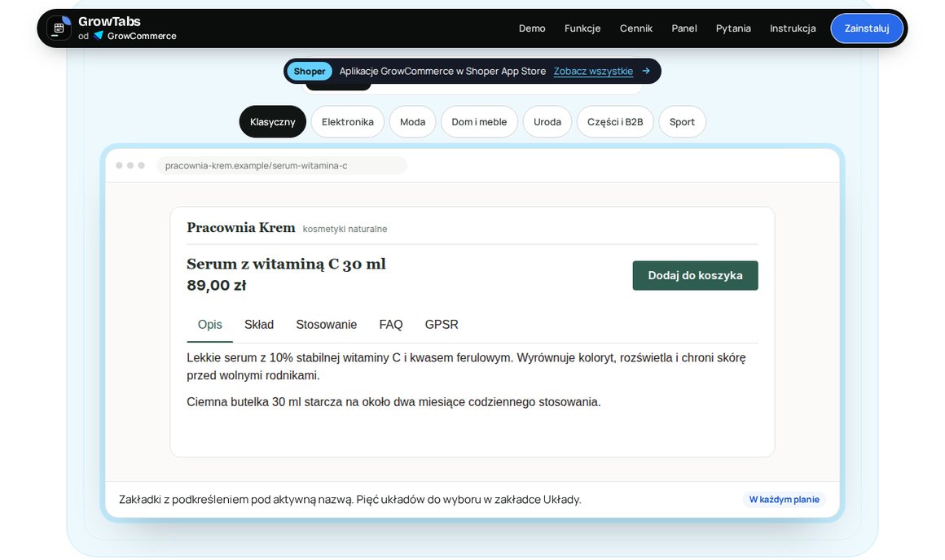Click the Zakładki z podkreśleniem caption
Image resolution: width=945 pixels, height=560 pixels.
pos(350,499)
